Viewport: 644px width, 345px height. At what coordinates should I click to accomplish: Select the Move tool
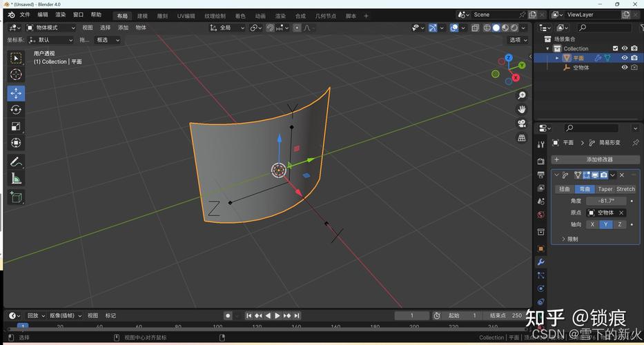click(16, 93)
